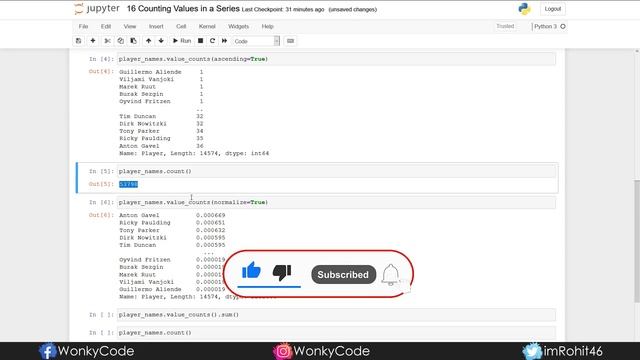The height and width of the screenshot is (360, 640).
Task: Click the Logout button
Action: 553,9
